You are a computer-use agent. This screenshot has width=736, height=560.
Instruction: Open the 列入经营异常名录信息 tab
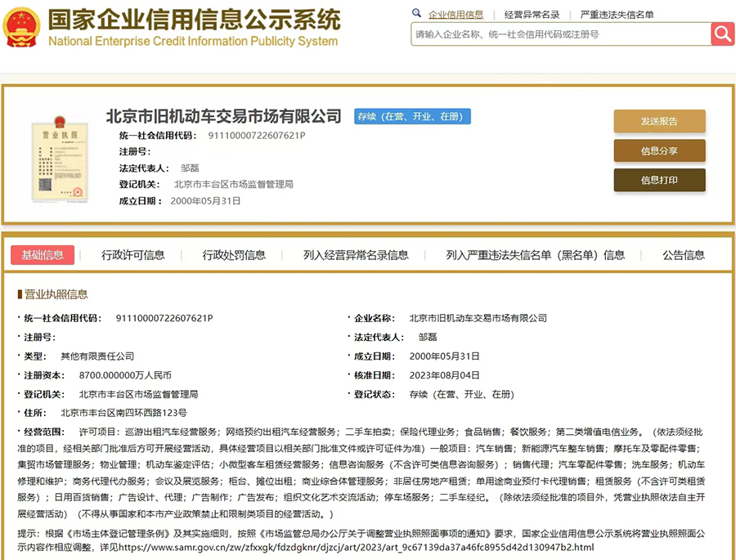pyautogui.click(x=356, y=255)
